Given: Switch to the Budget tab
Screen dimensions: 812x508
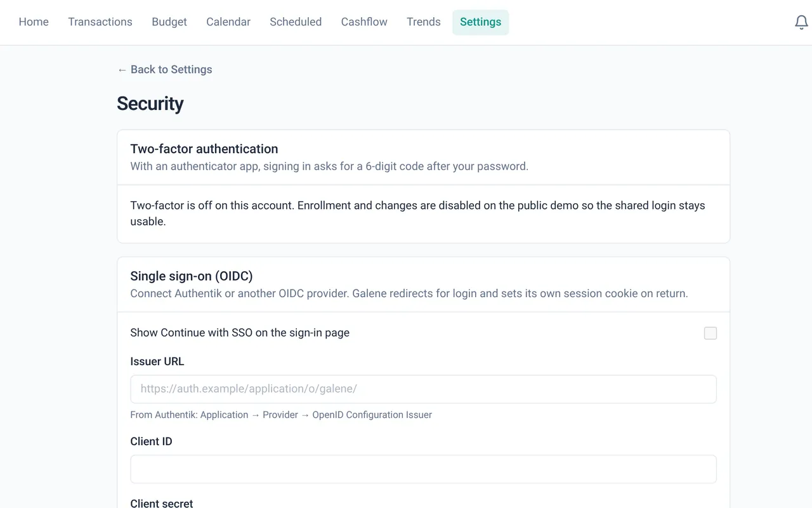Looking at the screenshot, I should 169,22.
